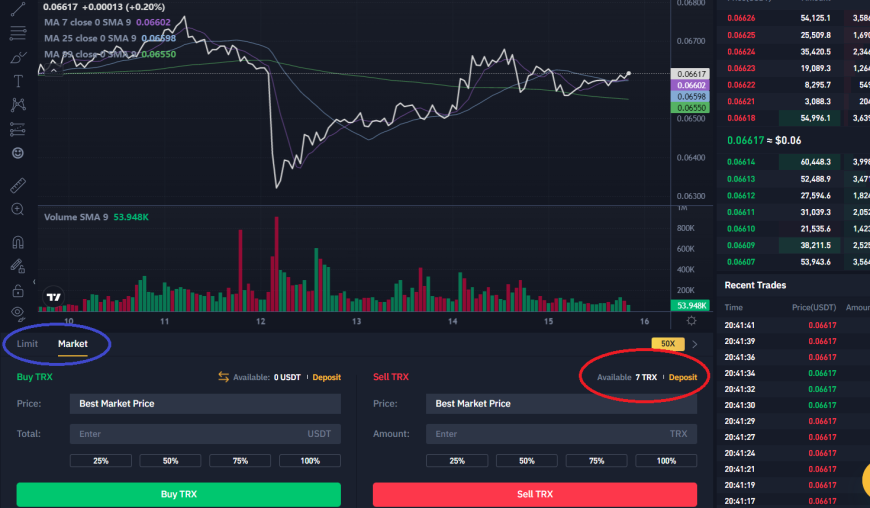Click the USDT transfer arrows icon
The height and width of the screenshot is (508, 870).
click(224, 377)
